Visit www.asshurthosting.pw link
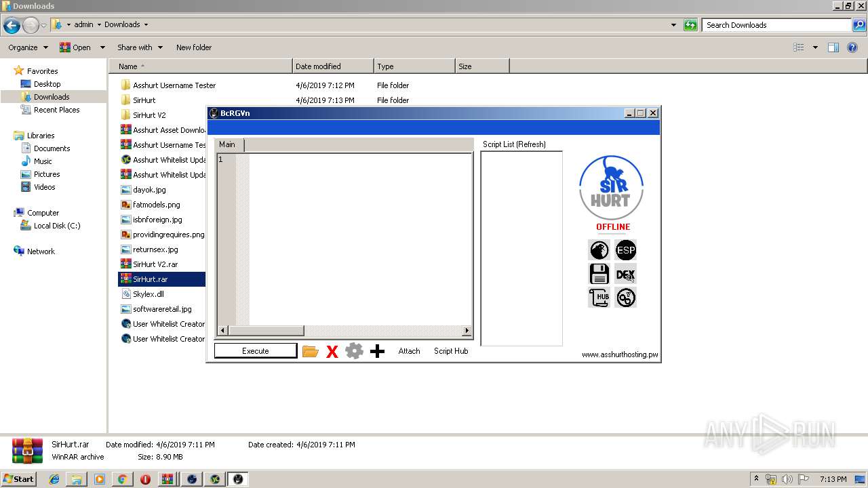The width and height of the screenshot is (868, 488). point(620,354)
